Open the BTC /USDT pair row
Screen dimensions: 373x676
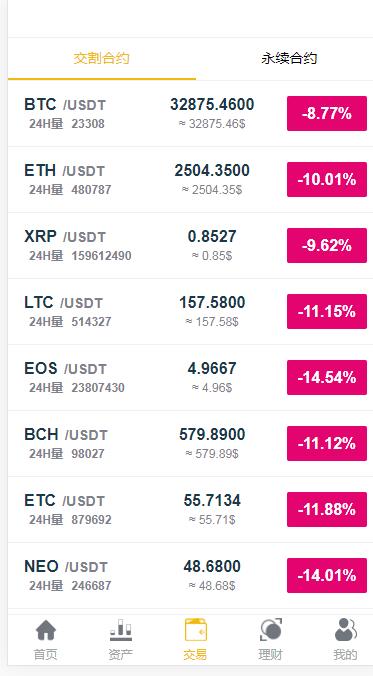tap(190, 114)
